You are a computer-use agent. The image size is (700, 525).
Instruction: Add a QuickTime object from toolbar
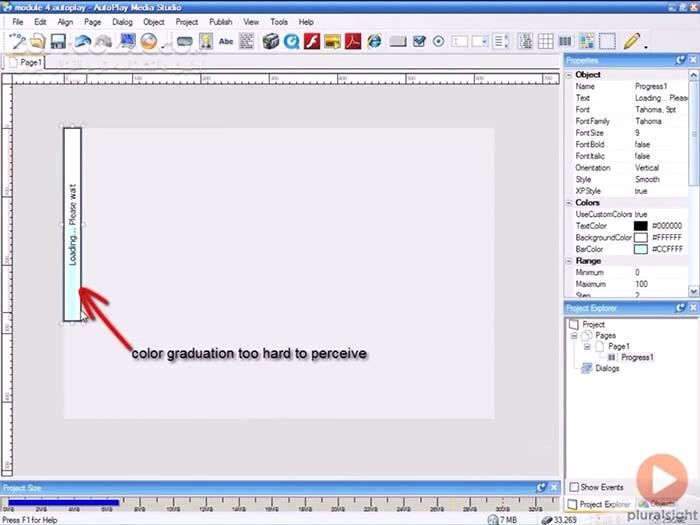pos(291,41)
